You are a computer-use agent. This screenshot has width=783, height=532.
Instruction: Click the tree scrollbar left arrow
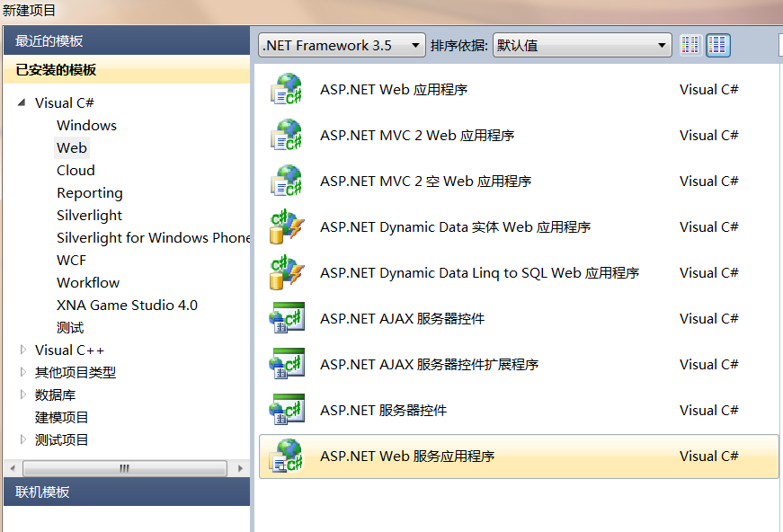(13, 468)
